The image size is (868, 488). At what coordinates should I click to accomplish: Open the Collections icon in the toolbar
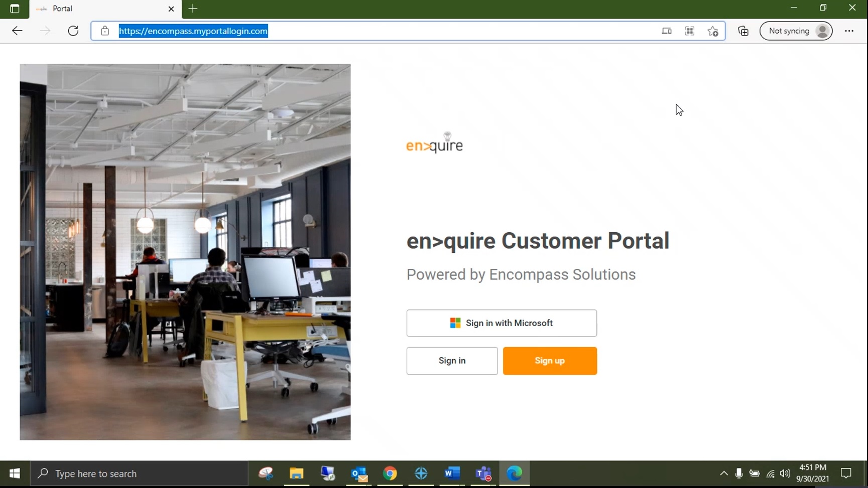point(743,31)
